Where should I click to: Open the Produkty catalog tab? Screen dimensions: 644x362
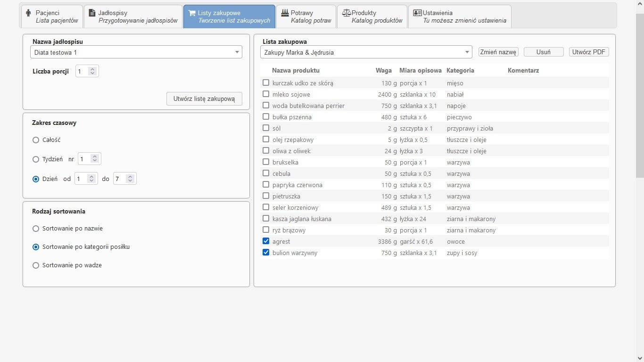tap(372, 16)
